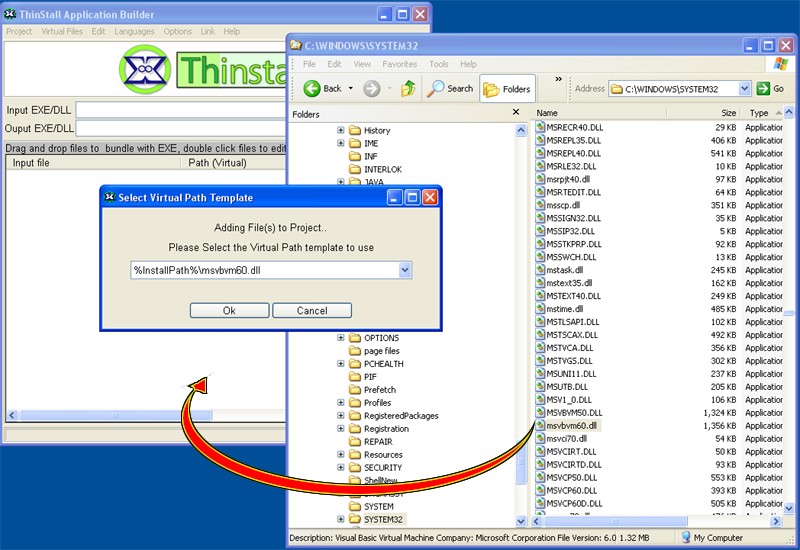Close the Folders pane
The image size is (800, 550).
coord(516,112)
